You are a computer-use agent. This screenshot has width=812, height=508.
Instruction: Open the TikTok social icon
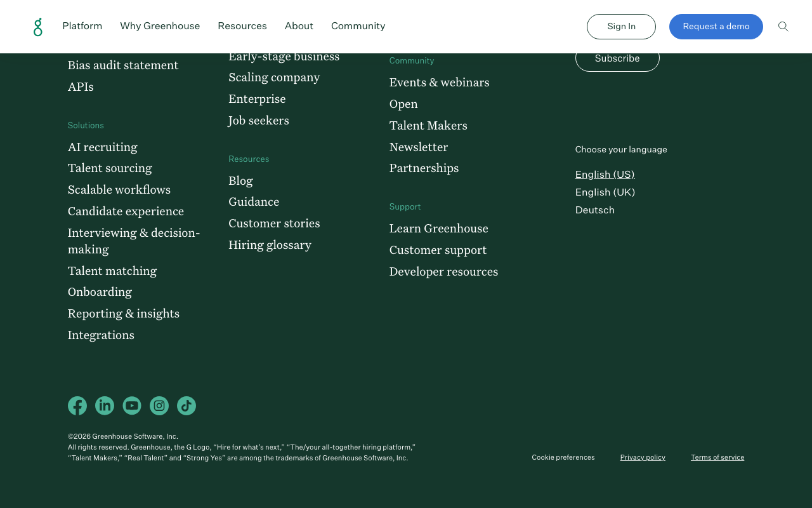point(187,406)
